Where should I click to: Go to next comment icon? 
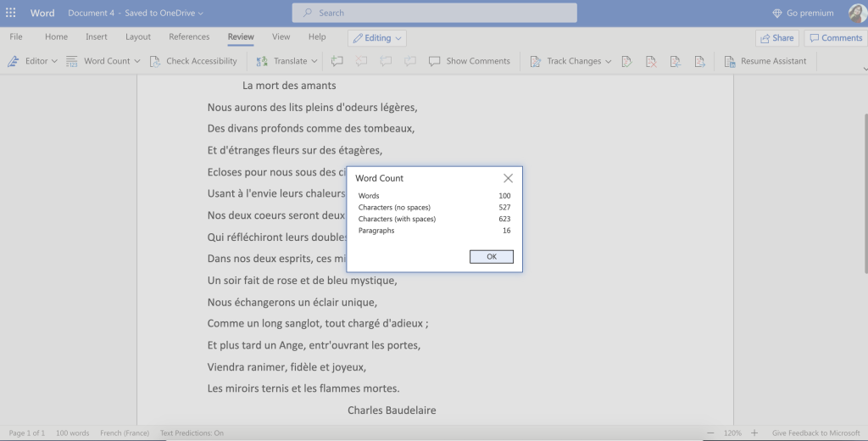tap(409, 61)
